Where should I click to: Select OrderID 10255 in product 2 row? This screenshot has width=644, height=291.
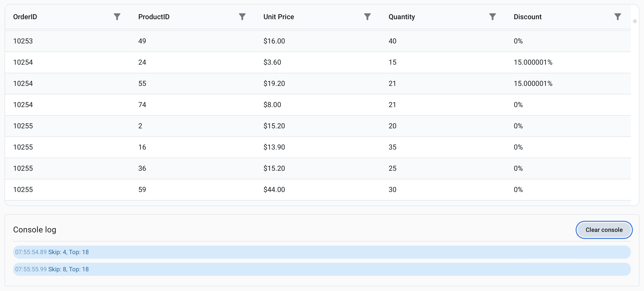(68, 126)
